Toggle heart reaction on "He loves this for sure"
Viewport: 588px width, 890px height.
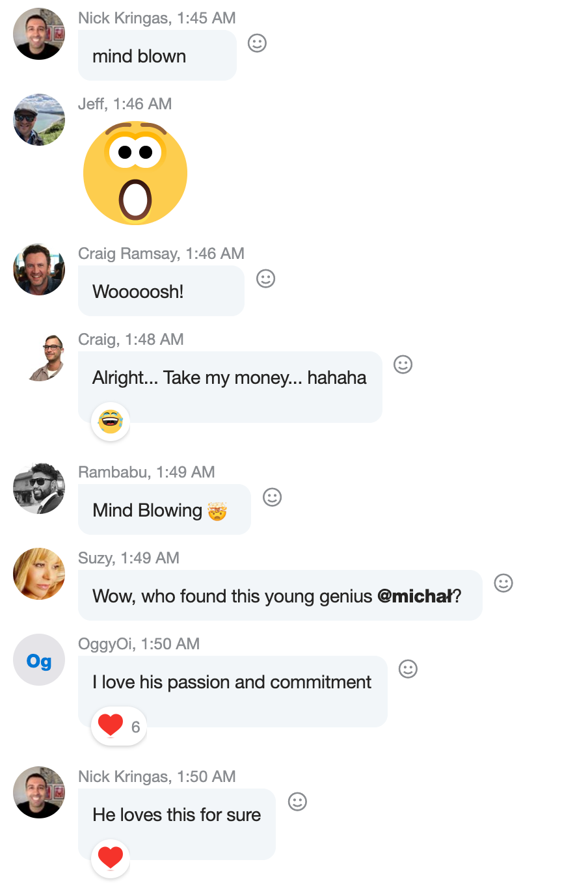[x=111, y=858]
